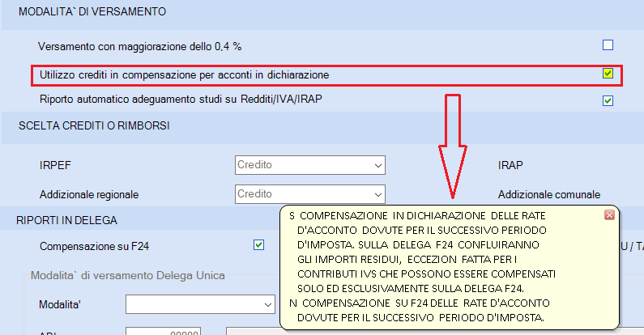This screenshot has height=335, width=644.
Task: Click the IRAP label
Action: (510, 165)
